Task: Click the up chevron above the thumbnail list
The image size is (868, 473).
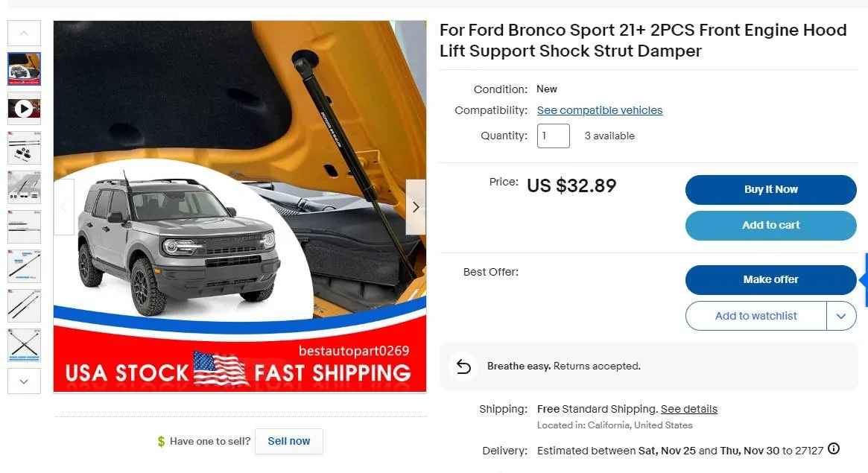Action: 24,33
